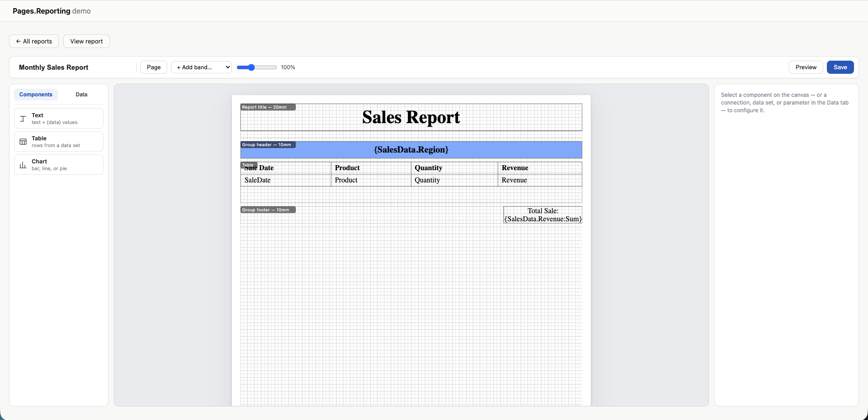Select the Table tag on canvas
868x420 pixels.
tap(249, 165)
